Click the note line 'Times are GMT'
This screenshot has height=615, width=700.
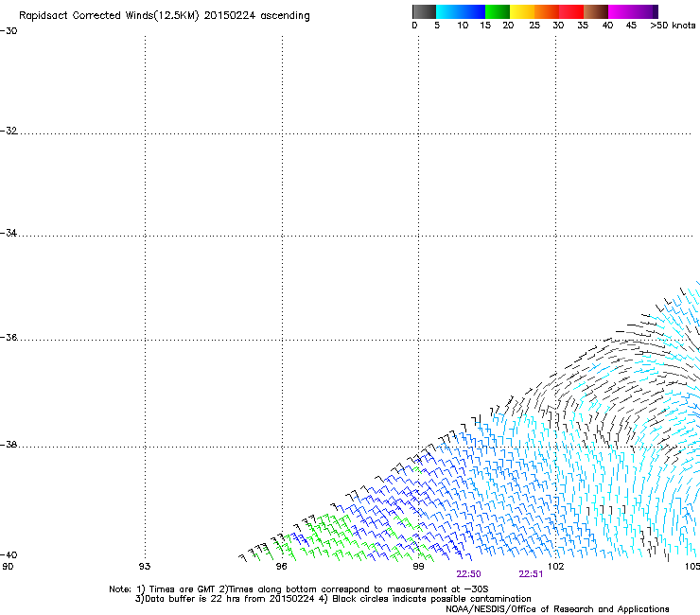[183, 589]
